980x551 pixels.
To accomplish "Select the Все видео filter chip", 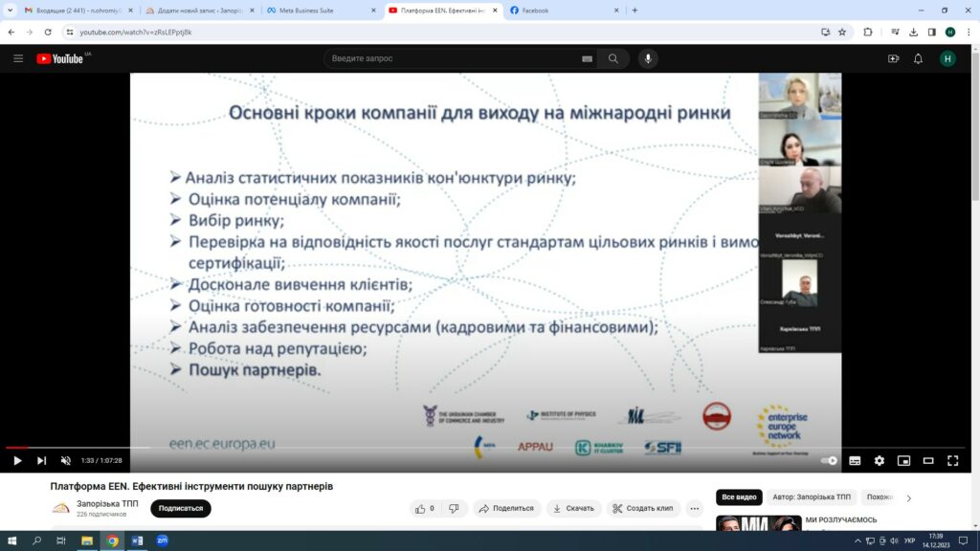I will [x=739, y=497].
